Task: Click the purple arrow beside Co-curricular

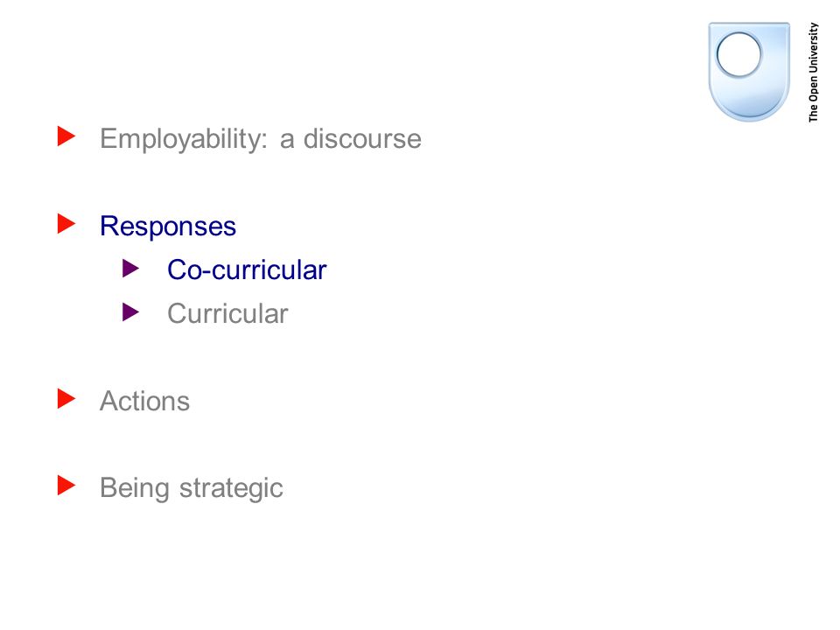Action: 130,269
